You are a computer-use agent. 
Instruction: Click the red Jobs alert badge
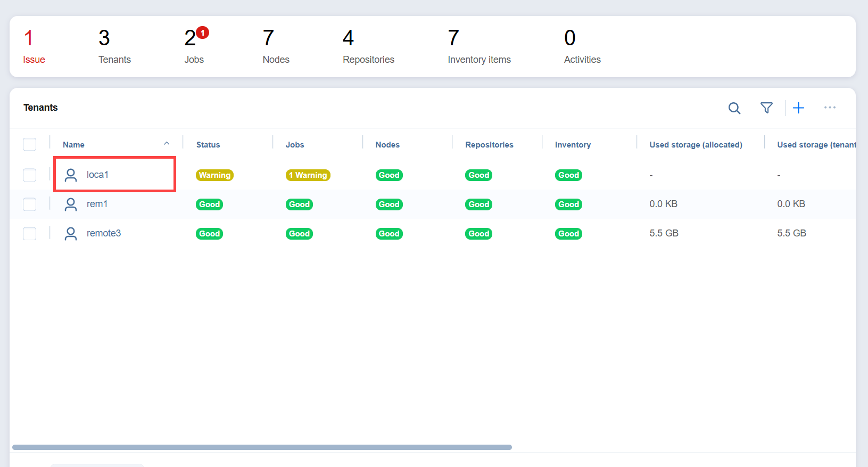click(x=202, y=33)
